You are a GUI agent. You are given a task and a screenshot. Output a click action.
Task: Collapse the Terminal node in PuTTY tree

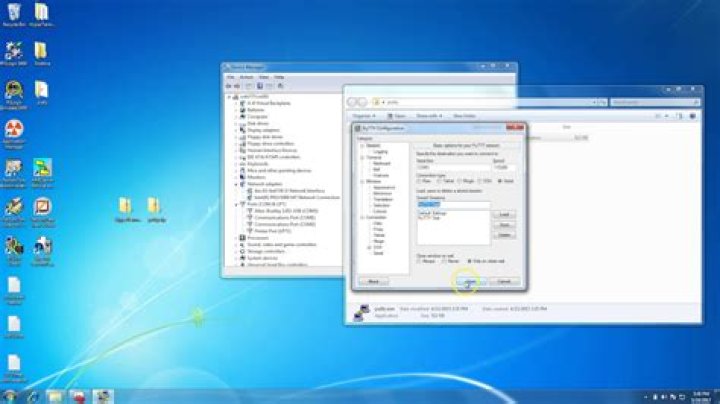362,157
